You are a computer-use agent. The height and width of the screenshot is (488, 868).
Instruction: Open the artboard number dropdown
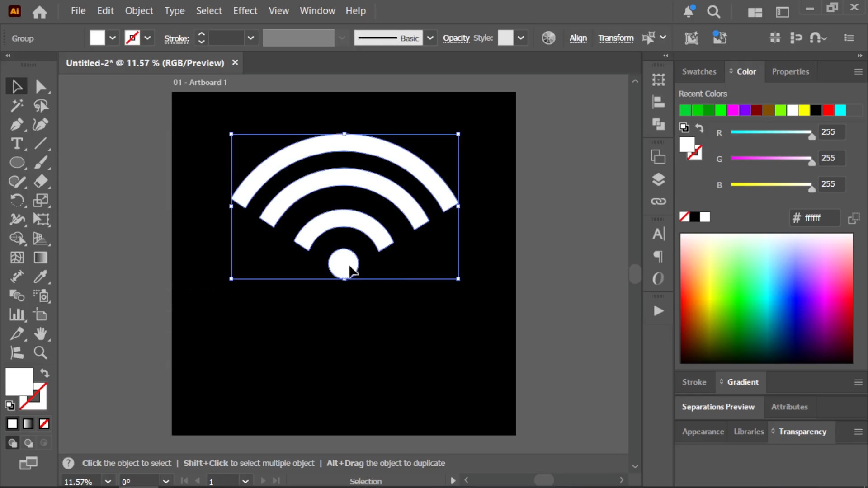245,481
